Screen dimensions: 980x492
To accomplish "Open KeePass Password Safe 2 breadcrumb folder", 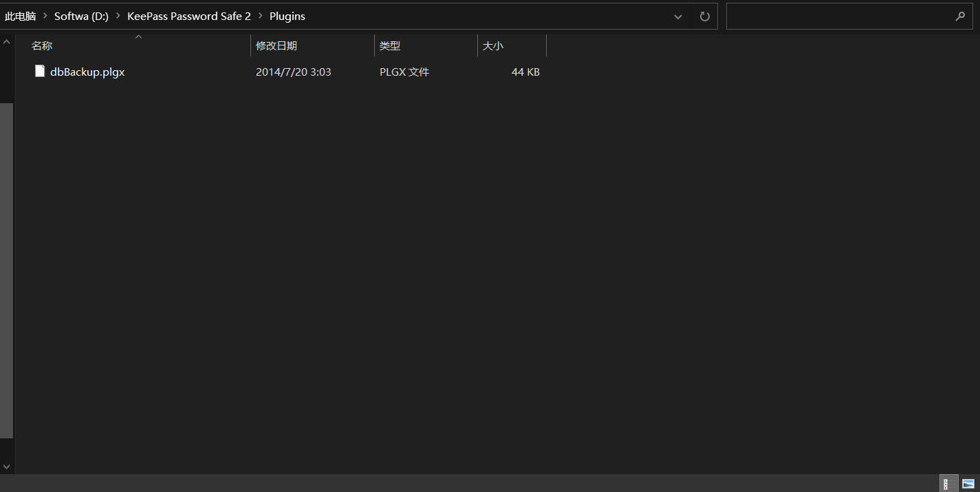I will click(x=189, y=17).
